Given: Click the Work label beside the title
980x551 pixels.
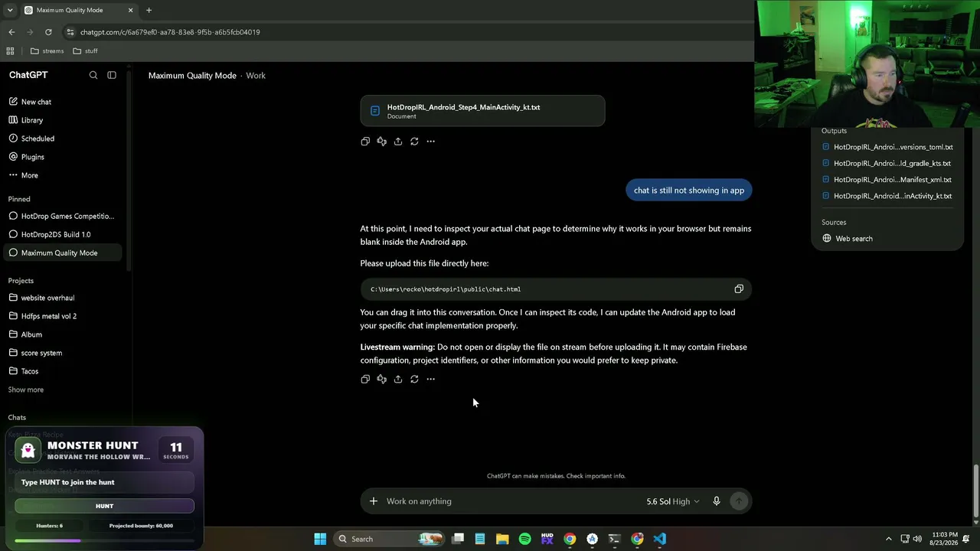Looking at the screenshot, I should (256, 76).
